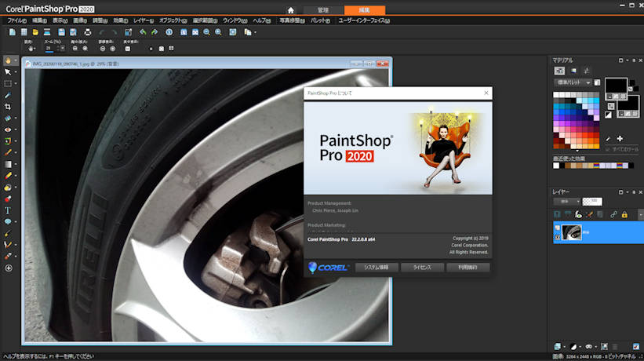The image size is (644, 361).
Task: Toggle the layer link chain icon
Action: tap(614, 214)
